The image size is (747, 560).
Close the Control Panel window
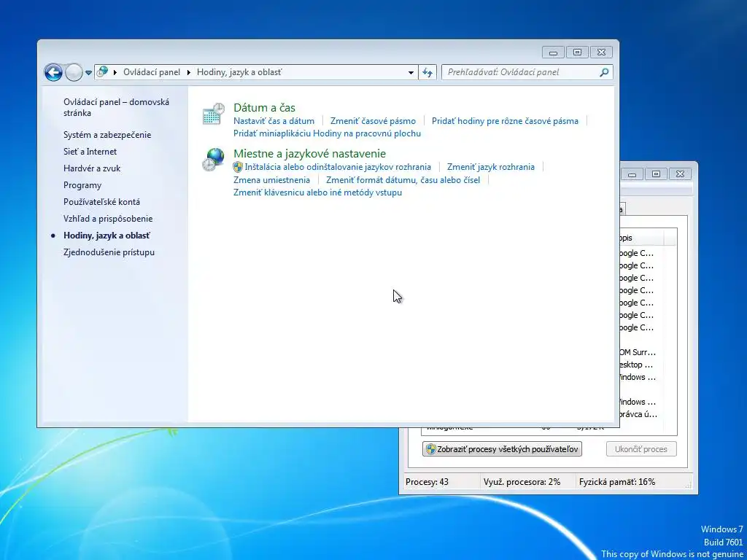602,52
